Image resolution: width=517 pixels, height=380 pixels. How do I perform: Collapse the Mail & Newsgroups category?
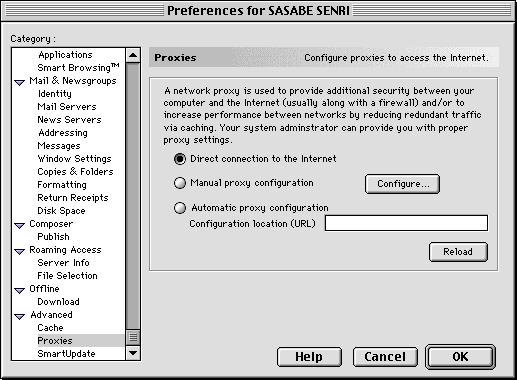20,82
